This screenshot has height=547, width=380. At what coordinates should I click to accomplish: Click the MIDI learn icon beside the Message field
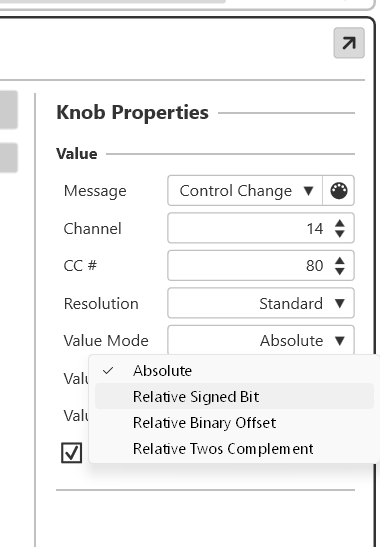tap(338, 191)
